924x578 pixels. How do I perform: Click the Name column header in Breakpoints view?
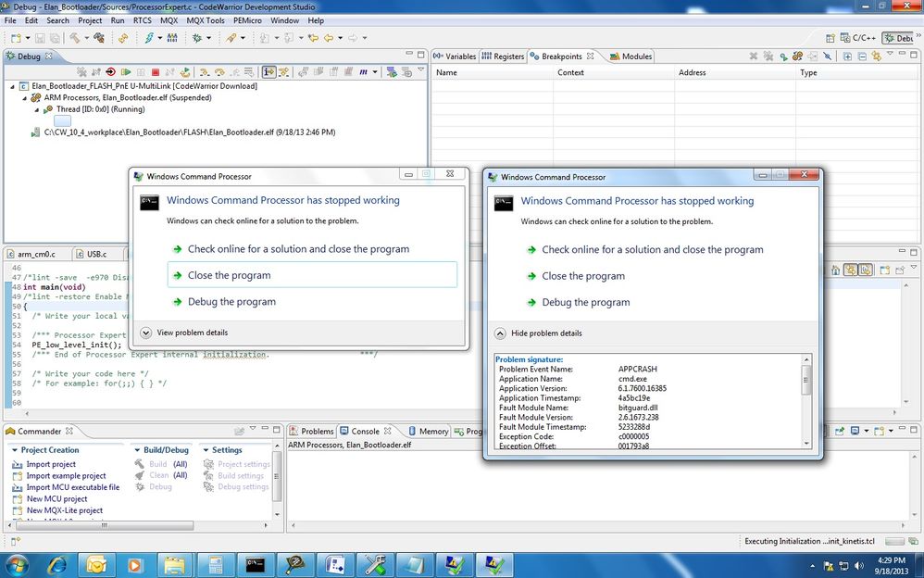click(x=492, y=72)
